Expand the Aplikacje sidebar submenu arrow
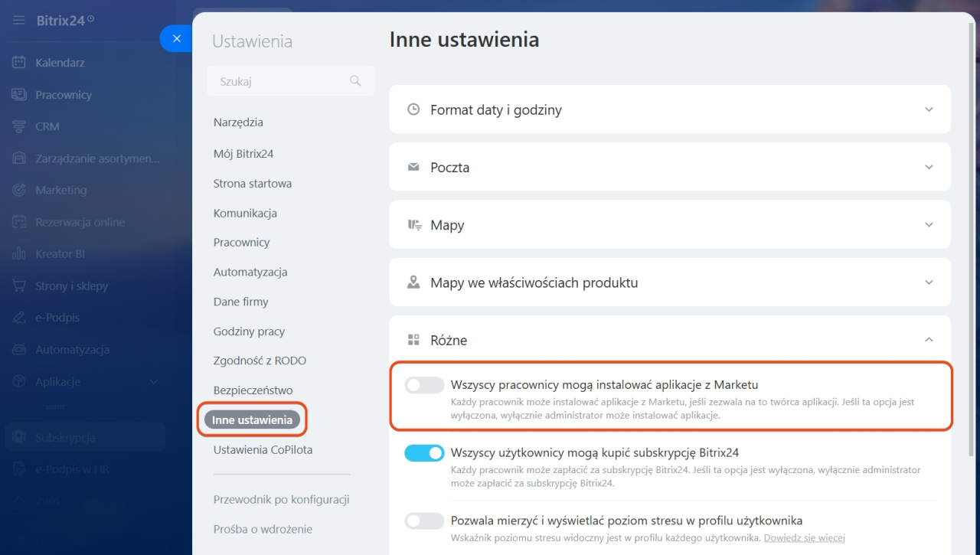The height and width of the screenshot is (555, 980). click(153, 381)
